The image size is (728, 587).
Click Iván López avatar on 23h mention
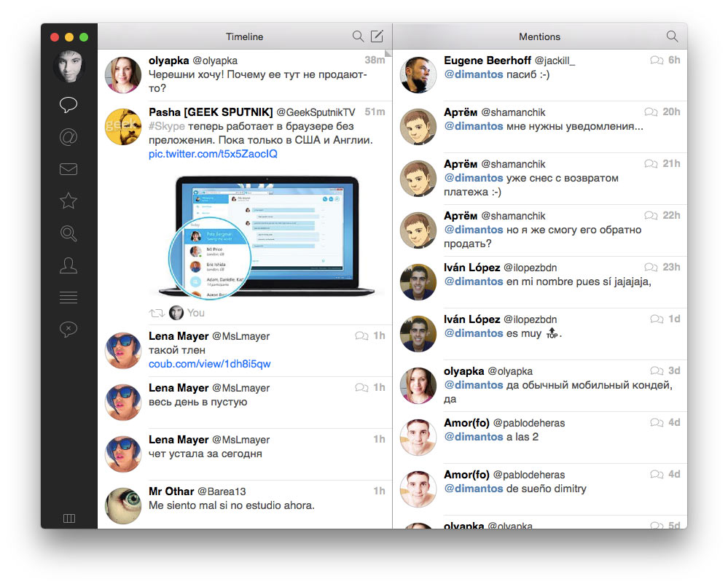point(418,282)
